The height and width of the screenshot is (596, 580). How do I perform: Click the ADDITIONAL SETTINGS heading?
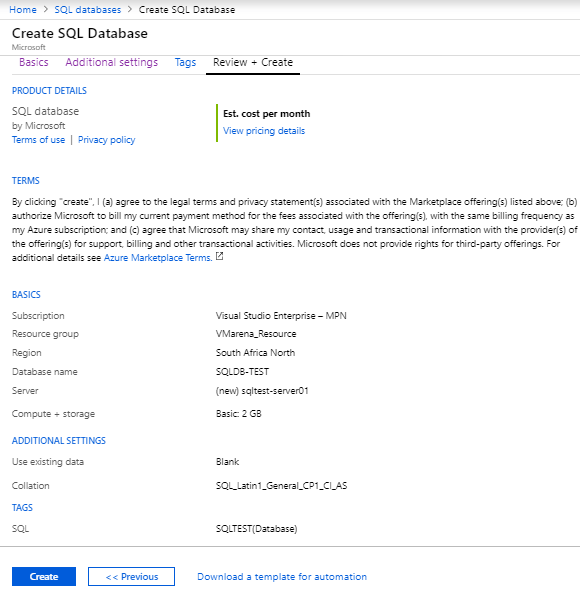(59, 441)
